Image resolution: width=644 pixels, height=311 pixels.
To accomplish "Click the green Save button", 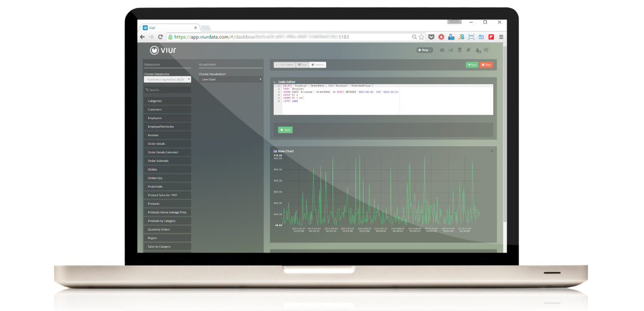I will 472,65.
